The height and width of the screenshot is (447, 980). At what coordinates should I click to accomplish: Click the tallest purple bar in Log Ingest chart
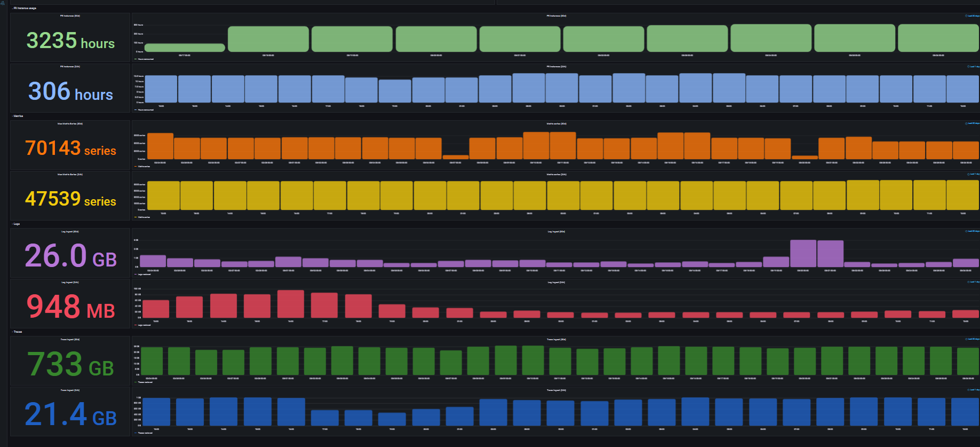click(x=803, y=253)
